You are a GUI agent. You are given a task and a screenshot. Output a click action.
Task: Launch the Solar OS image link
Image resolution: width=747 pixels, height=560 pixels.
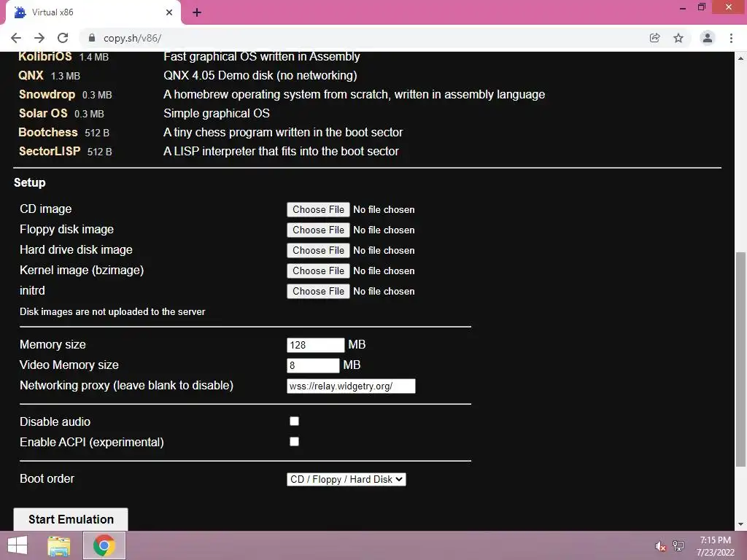tap(43, 113)
